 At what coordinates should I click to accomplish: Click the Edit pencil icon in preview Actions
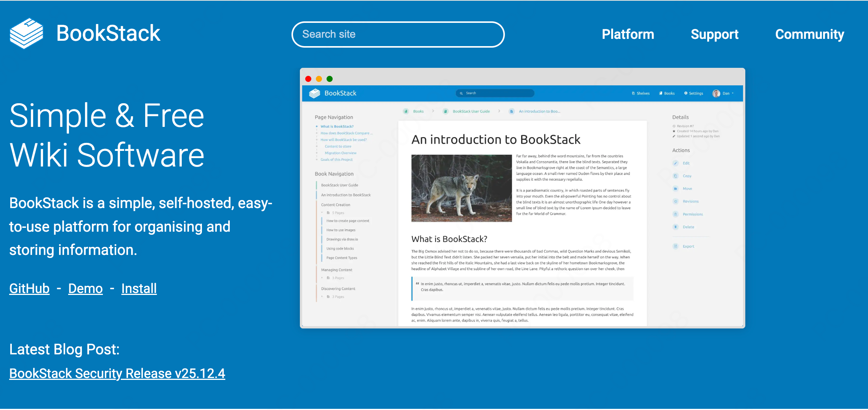pyautogui.click(x=675, y=163)
